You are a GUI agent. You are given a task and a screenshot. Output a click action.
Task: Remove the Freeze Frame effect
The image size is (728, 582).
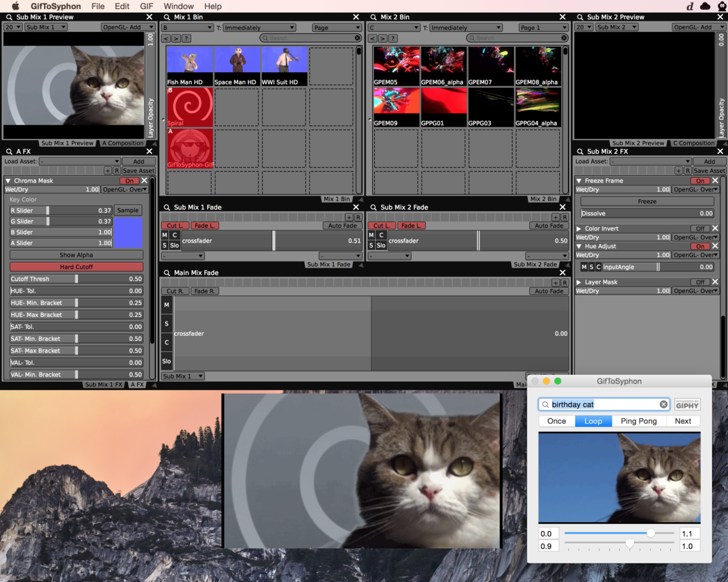pyautogui.click(x=715, y=180)
